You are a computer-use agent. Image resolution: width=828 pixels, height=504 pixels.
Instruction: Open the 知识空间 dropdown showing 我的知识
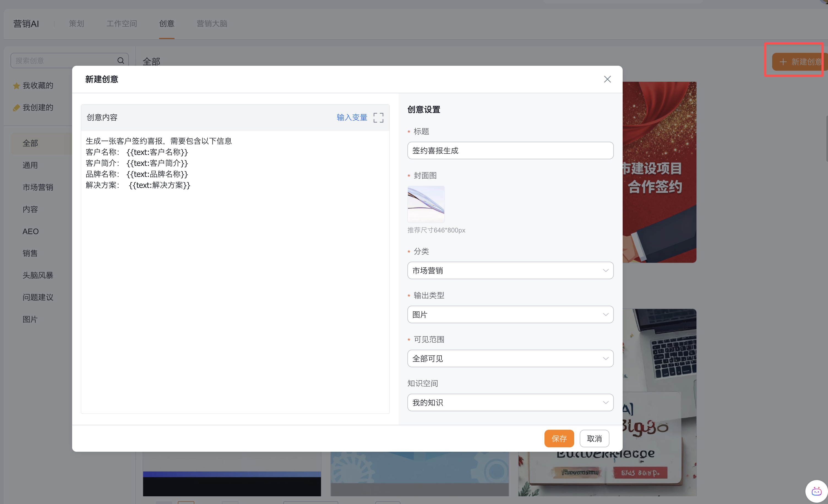tap(510, 402)
